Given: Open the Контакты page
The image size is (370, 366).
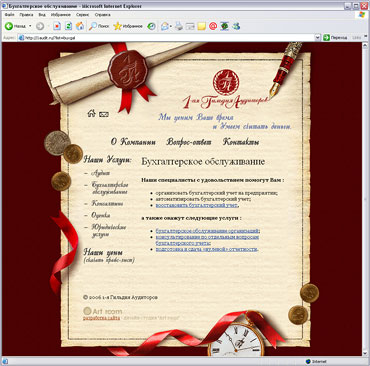Looking at the screenshot, I should pyautogui.click(x=241, y=142).
